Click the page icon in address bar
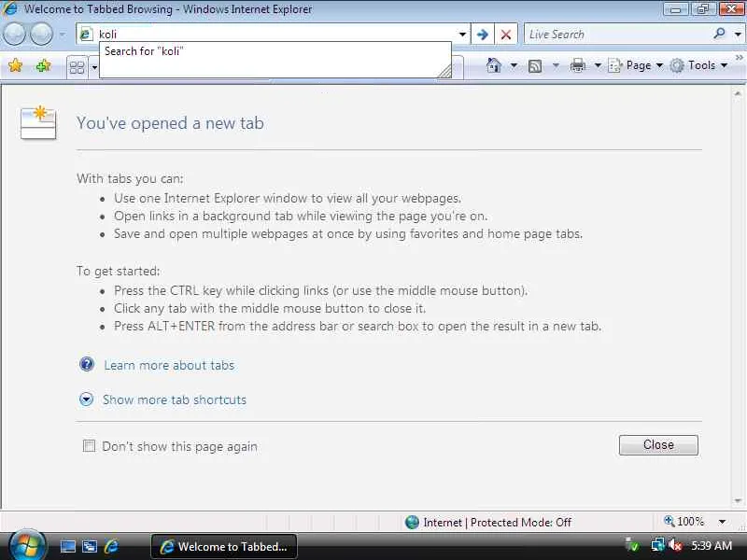Image resolution: width=747 pixels, height=560 pixels. coord(86,35)
